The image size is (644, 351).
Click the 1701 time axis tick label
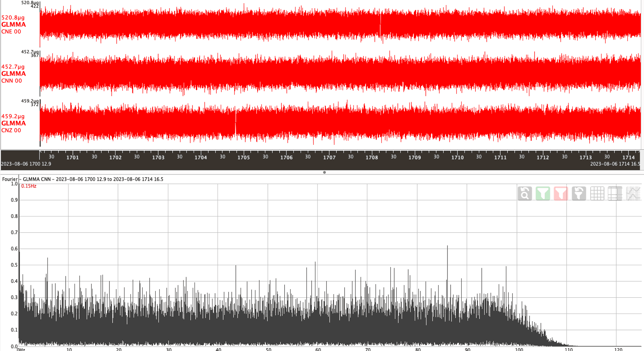pos(73,157)
